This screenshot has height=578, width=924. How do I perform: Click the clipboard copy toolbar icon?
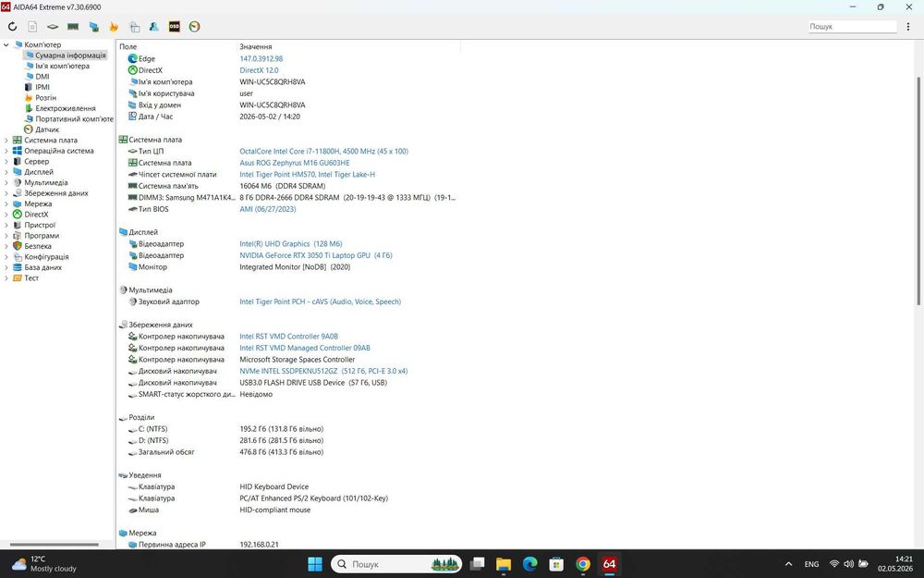click(134, 27)
